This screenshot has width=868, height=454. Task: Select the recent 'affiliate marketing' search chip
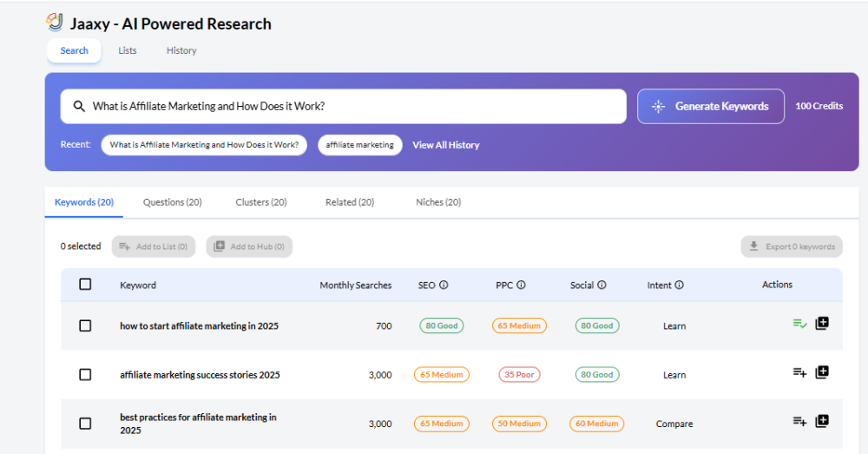[x=359, y=145]
